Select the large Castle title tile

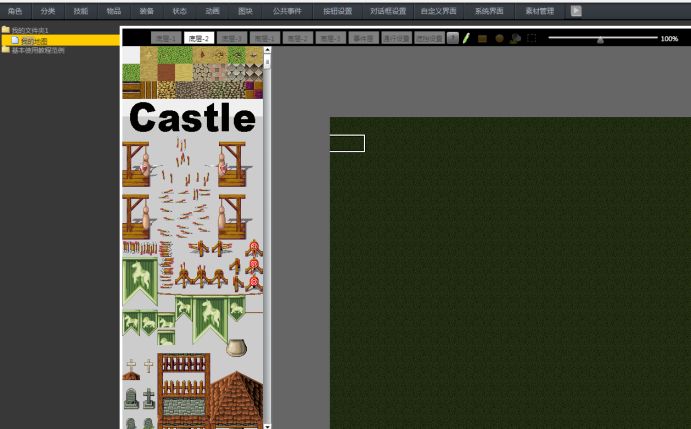(x=192, y=117)
